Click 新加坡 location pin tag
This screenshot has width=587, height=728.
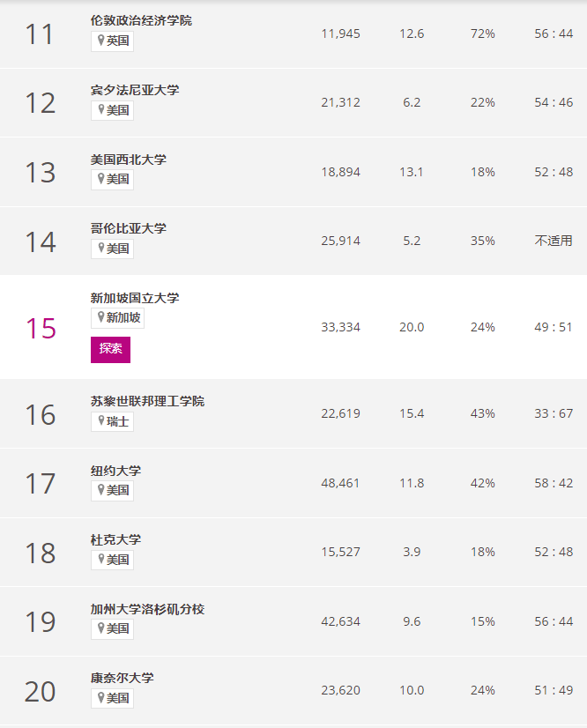(x=117, y=318)
